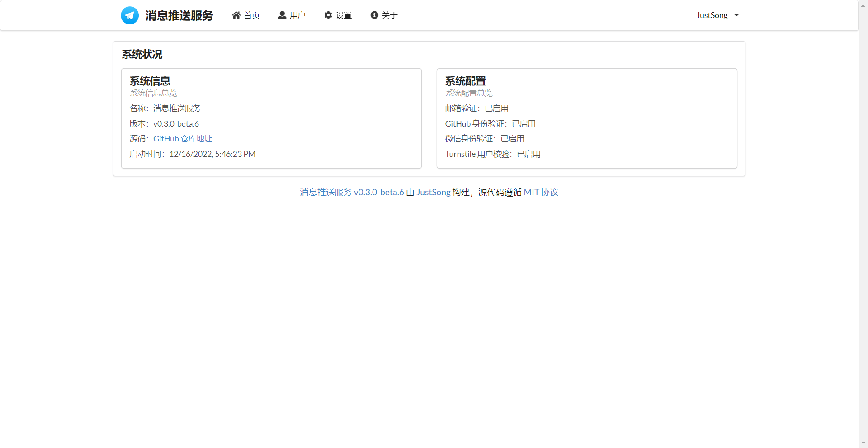
Task: Select the home icon in the navbar
Action: click(236, 14)
